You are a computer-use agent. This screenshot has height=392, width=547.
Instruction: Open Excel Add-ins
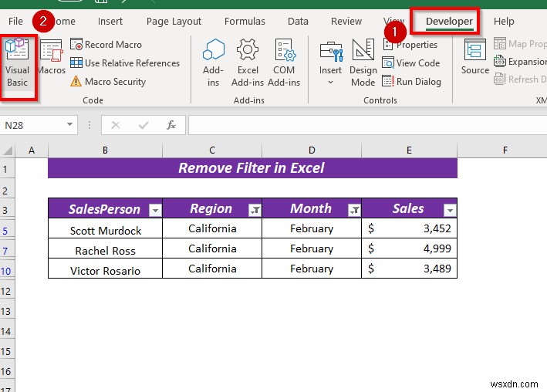248,63
